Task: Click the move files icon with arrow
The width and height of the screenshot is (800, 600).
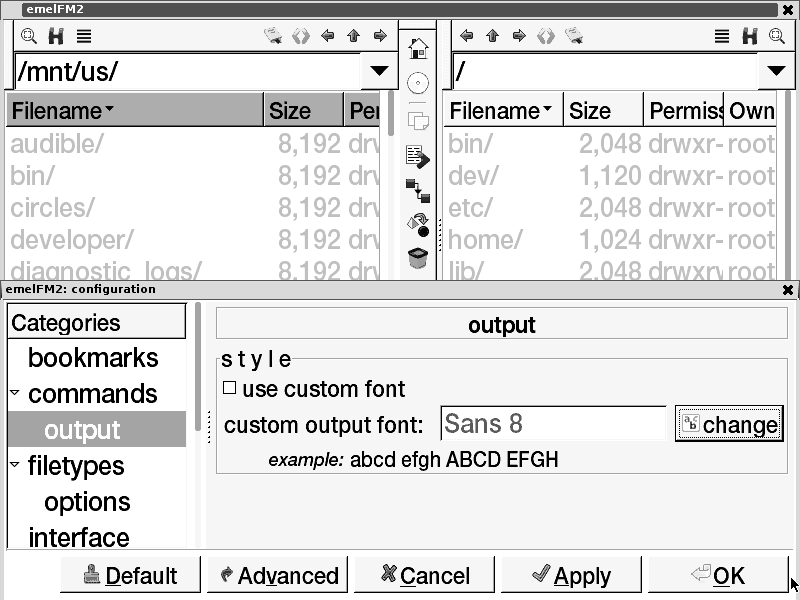Action: click(x=418, y=157)
